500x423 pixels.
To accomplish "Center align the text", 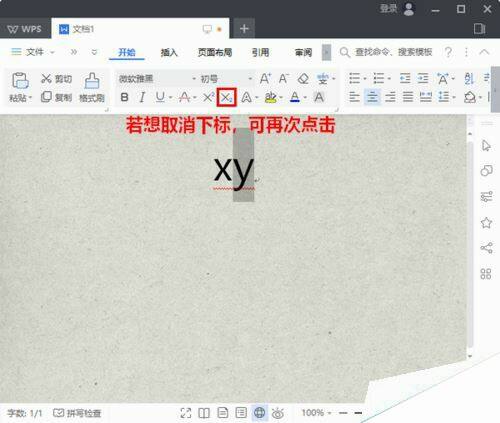I will tap(372, 97).
